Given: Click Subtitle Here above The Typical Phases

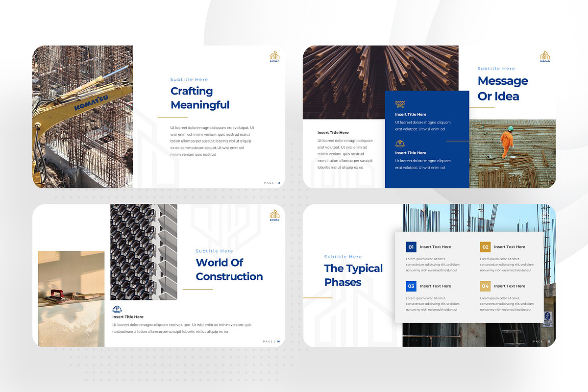Looking at the screenshot, I should tap(343, 257).
